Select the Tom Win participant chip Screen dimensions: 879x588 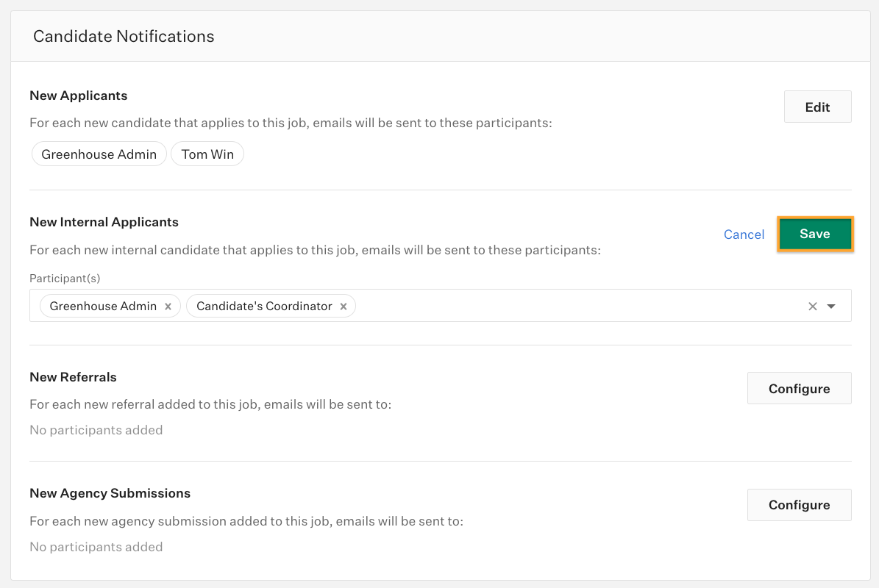[x=207, y=154]
